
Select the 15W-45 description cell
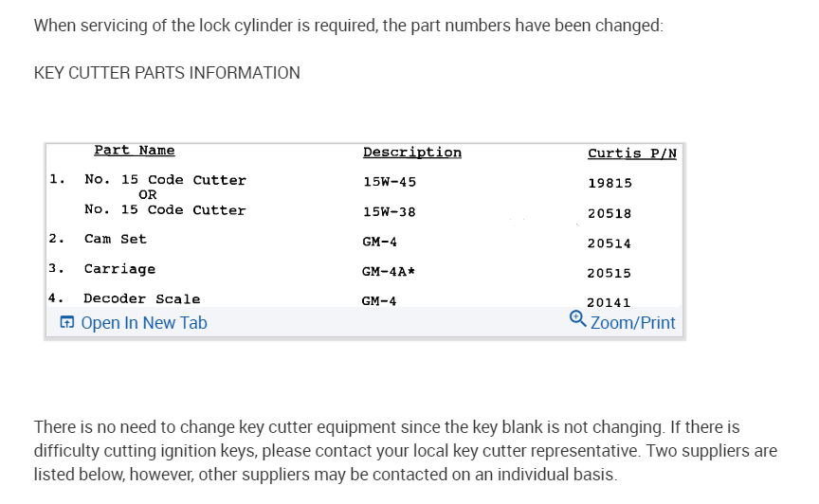389,182
